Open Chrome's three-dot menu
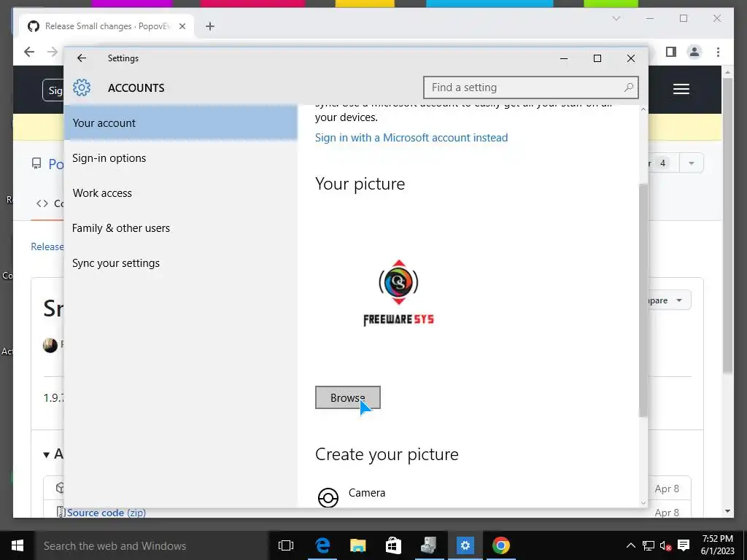747x560 pixels. (718, 52)
